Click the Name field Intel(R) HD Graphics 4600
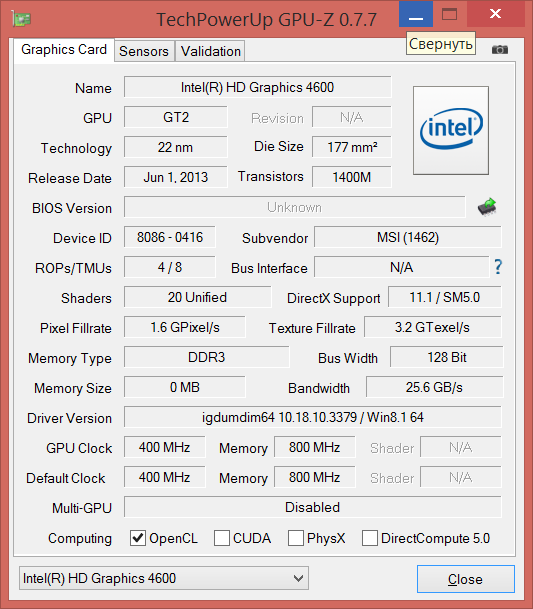 click(257, 87)
